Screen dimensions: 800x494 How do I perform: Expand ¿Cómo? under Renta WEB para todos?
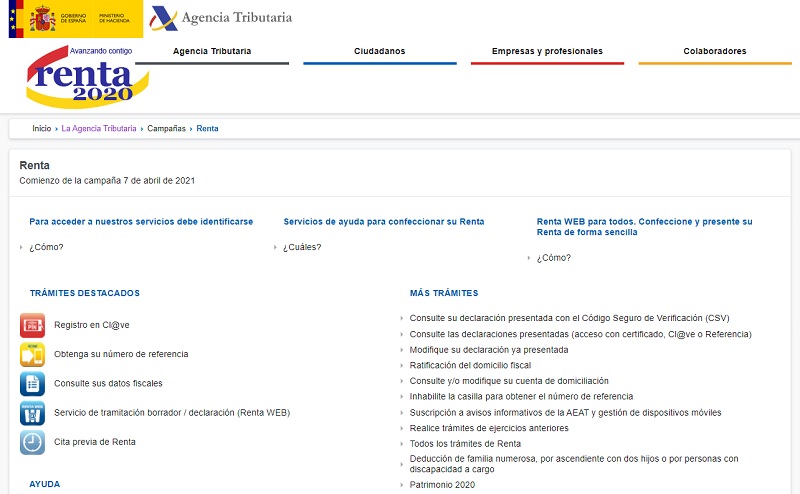coord(553,258)
